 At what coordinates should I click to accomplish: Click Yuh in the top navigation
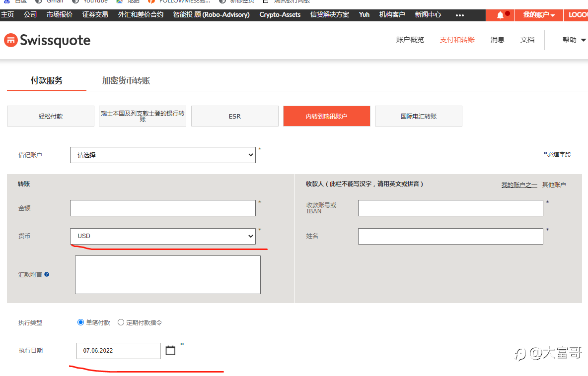364,14
